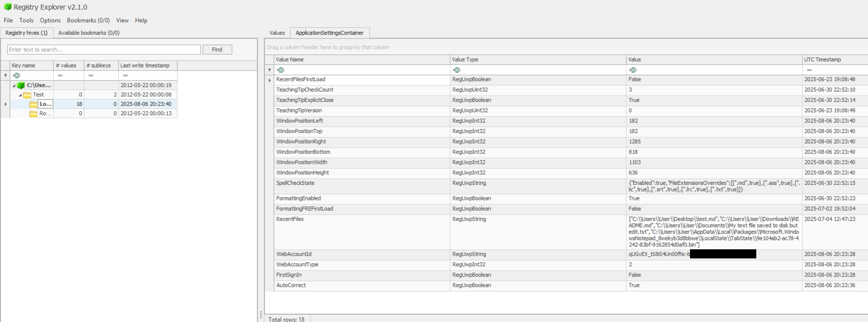Screen dimensions: 868x322
Task: Select the Ro... key row
Action: [94, 114]
